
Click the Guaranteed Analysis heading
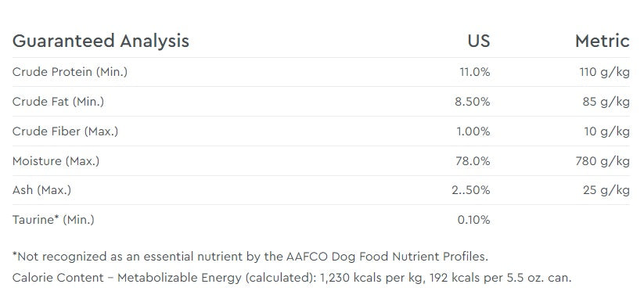click(x=101, y=41)
